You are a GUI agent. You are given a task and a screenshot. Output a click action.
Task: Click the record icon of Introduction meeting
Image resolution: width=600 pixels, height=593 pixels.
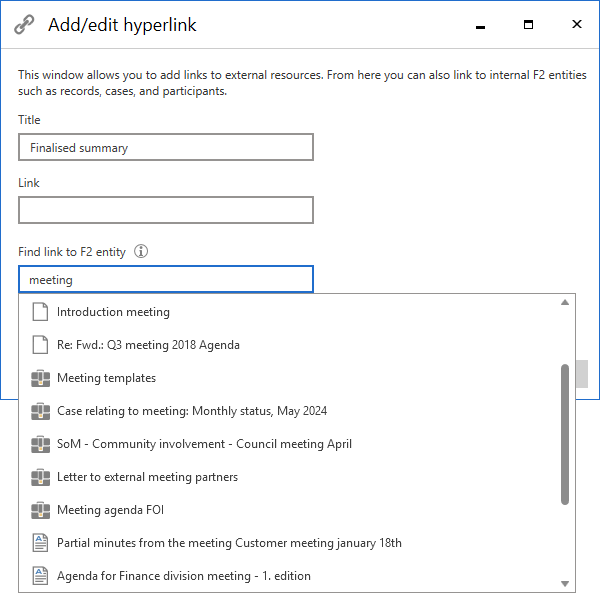(x=40, y=312)
